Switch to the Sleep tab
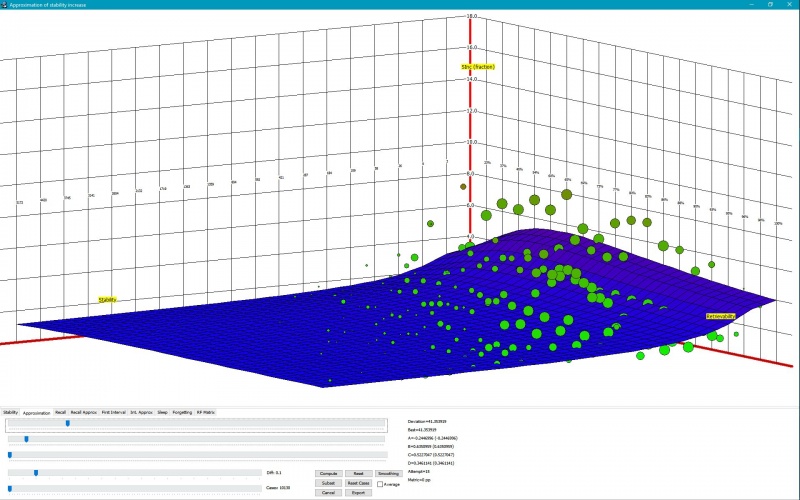This screenshot has width=800, height=500. (x=162, y=412)
